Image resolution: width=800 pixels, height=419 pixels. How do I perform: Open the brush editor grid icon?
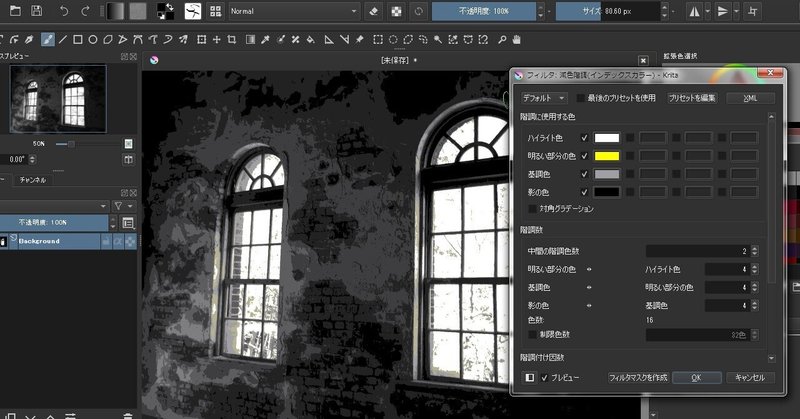tap(216, 11)
